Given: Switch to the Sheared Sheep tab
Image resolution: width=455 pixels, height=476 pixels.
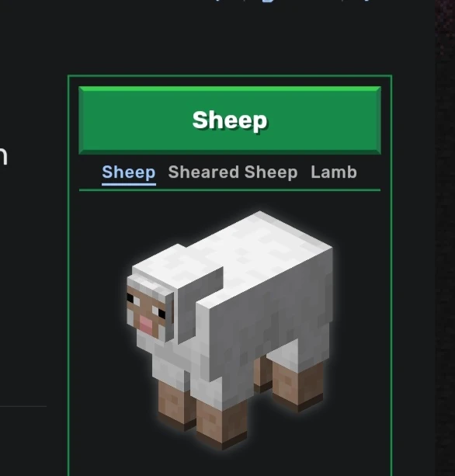Looking at the screenshot, I should pos(233,172).
